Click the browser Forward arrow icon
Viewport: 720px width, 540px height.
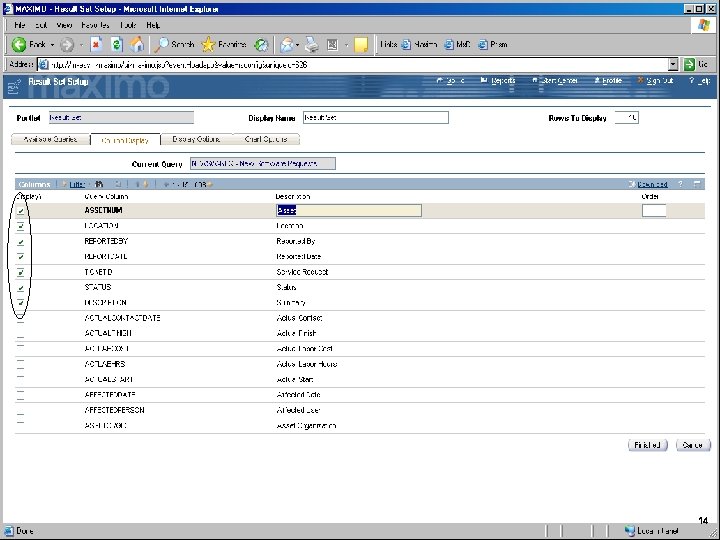[67, 45]
